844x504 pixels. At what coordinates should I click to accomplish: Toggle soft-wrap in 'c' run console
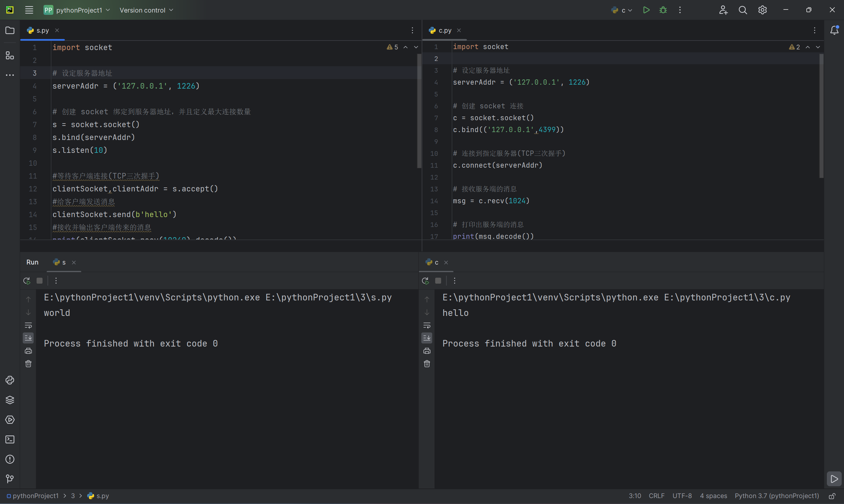pyautogui.click(x=427, y=325)
